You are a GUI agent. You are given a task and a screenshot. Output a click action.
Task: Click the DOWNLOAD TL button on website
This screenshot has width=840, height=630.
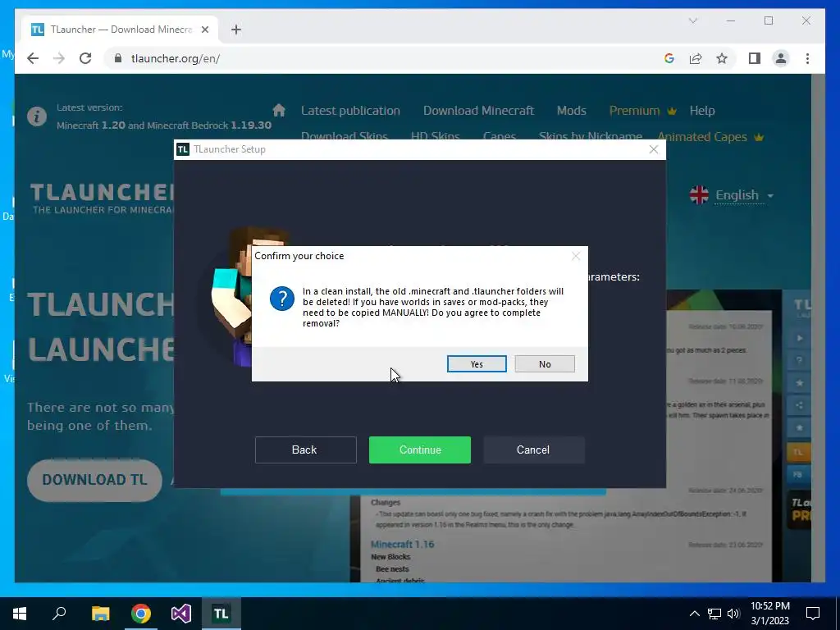pyautogui.click(x=94, y=480)
